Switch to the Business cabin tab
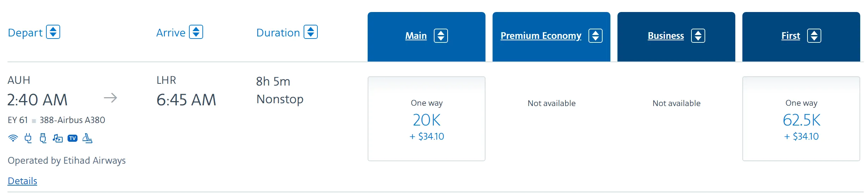 666,36
